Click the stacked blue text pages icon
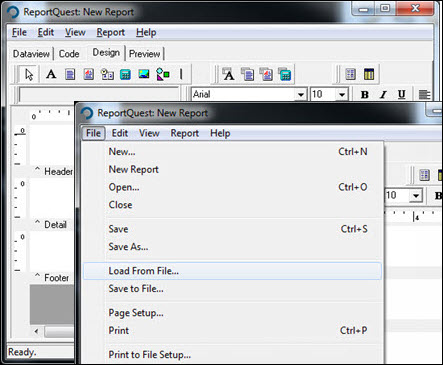Viewport: 443px width, 365px height. click(x=248, y=74)
